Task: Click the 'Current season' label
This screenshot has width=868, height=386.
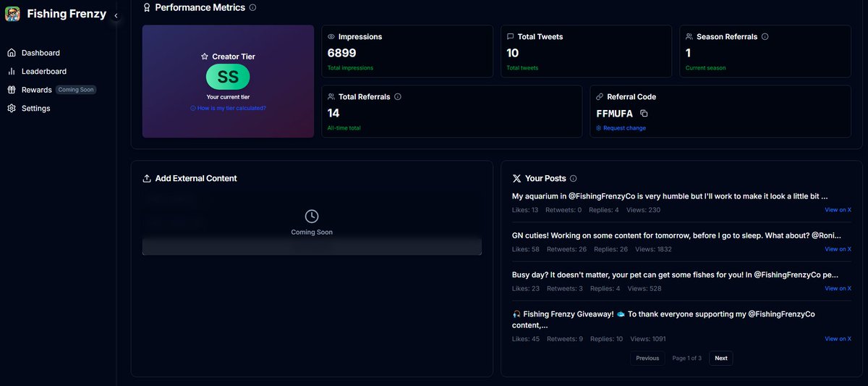Action: pyautogui.click(x=706, y=68)
